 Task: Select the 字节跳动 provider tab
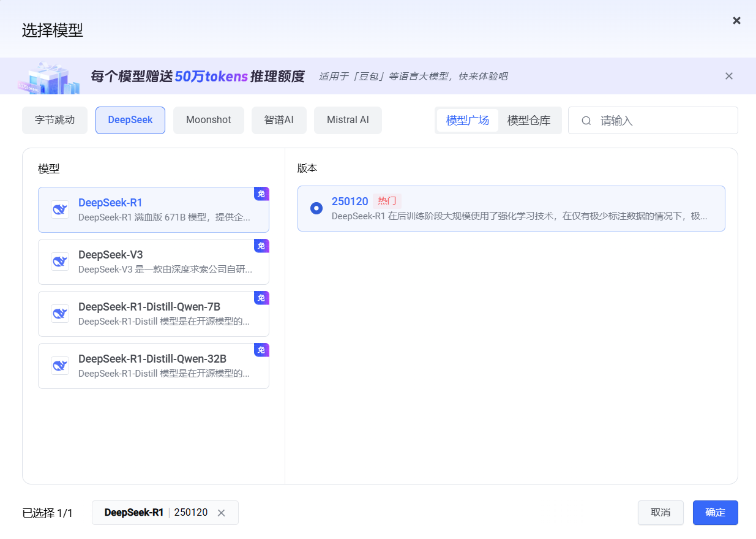[x=54, y=120]
